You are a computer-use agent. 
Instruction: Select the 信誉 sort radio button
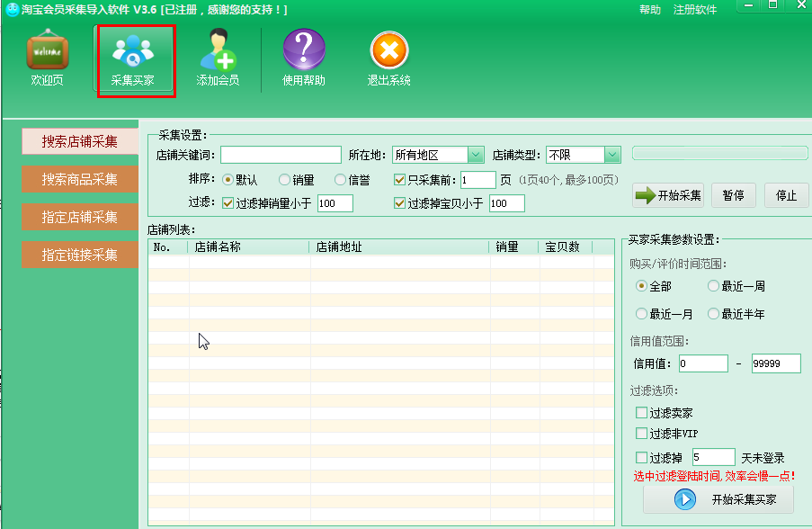340,180
